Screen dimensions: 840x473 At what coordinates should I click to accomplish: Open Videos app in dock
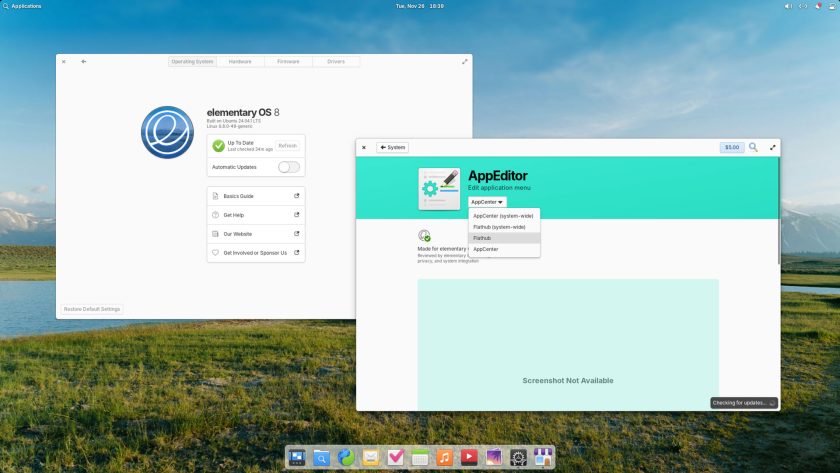[x=469, y=457]
